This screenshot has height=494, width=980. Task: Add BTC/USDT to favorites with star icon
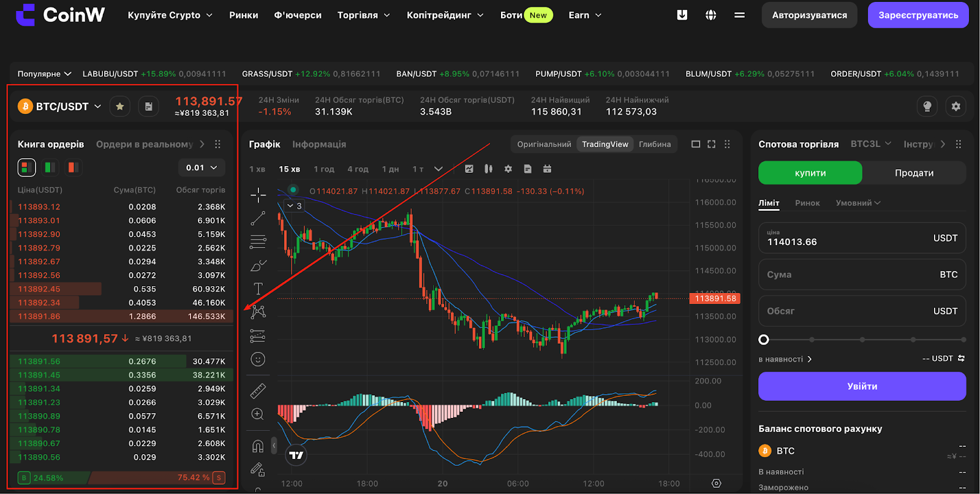tap(120, 107)
